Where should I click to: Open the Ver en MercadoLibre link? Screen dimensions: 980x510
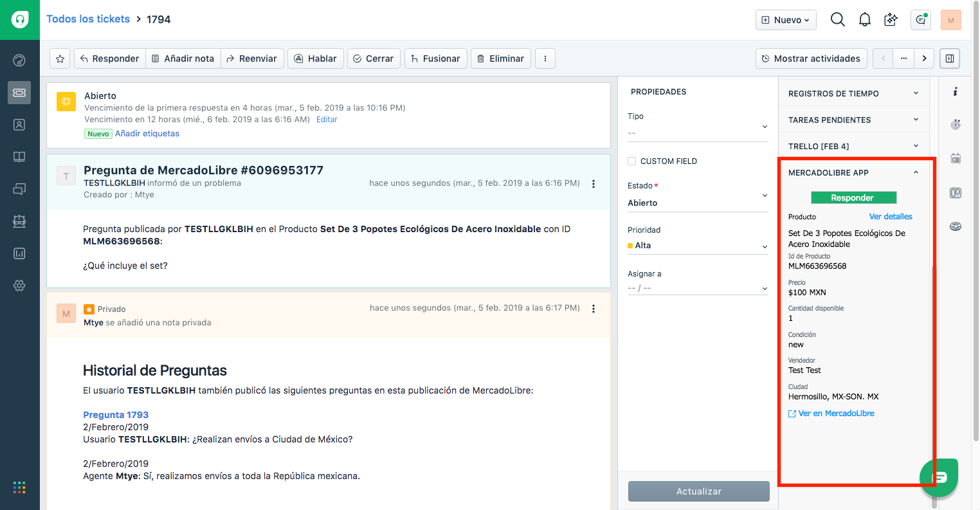(831, 414)
